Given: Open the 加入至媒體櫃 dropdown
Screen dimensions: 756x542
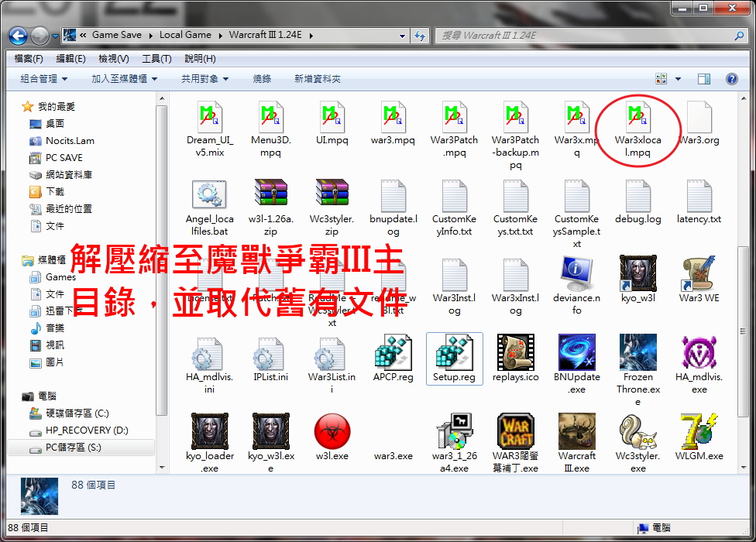Looking at the screenshot, I should (125, 79).
